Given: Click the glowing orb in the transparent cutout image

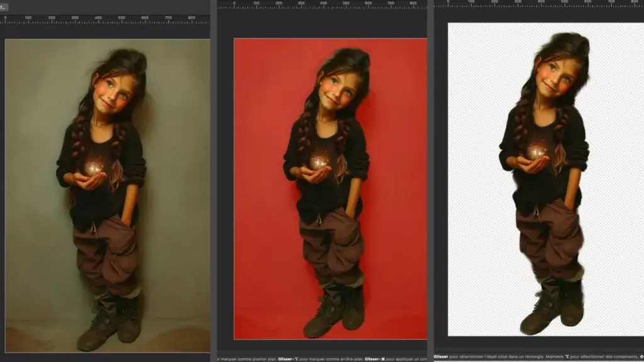Looking at the screenshot, I should coord(536,151).
